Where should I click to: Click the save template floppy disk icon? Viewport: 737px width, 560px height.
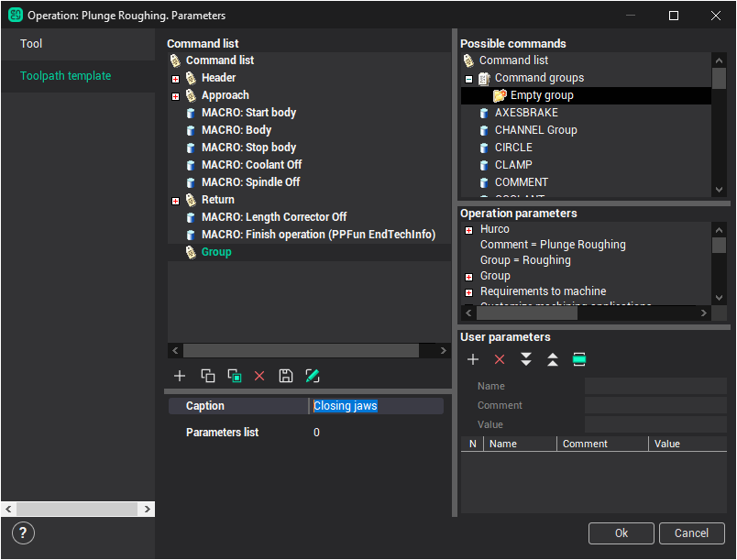tap(286, 376)
